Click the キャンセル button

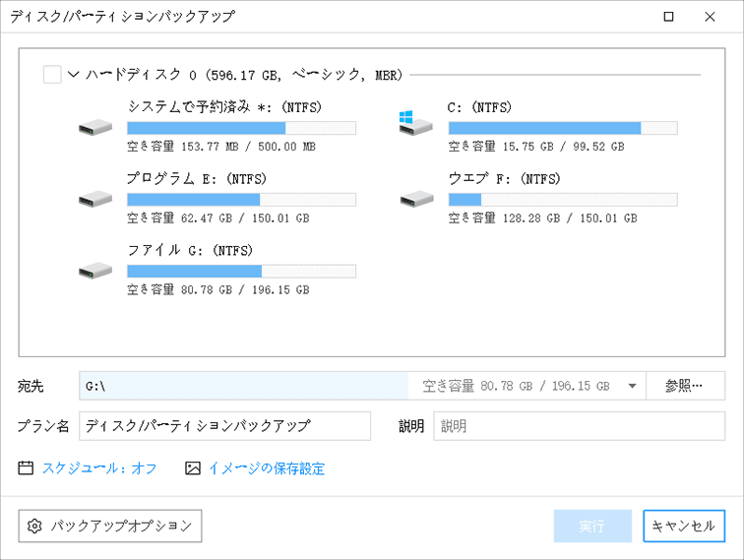684,527
